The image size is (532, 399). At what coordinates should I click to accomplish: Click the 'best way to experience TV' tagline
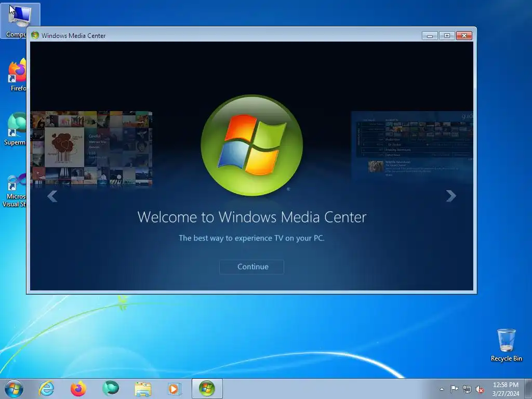[251, 238]
